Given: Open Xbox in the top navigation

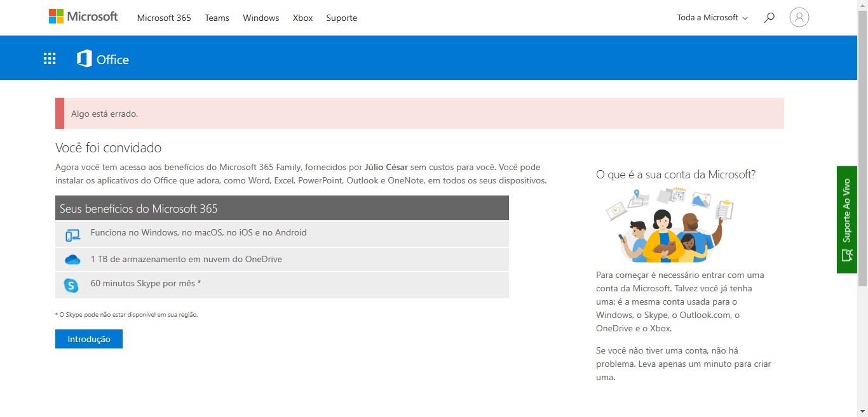Looking at the screenshot, I should point(302,18).
